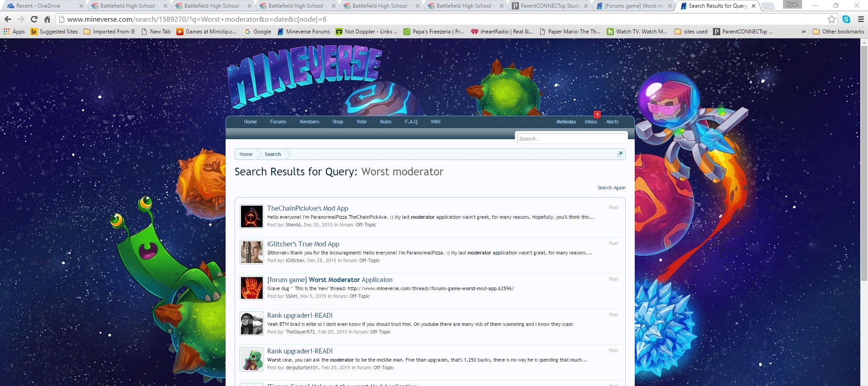868x386 pixels.
Task: Open iGlitcher's avatar thumbnail
Action: (x=252, y=252)
